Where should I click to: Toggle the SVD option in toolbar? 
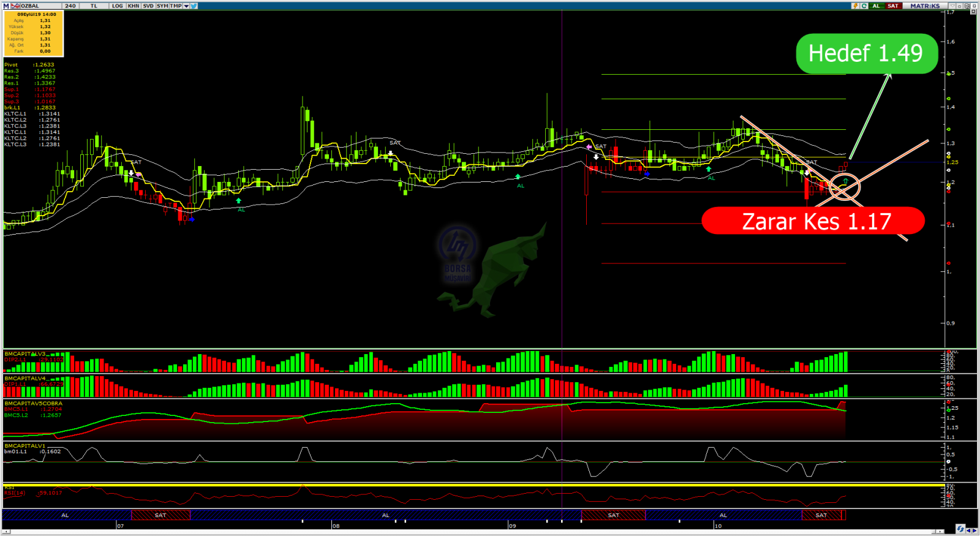[148, 6]
